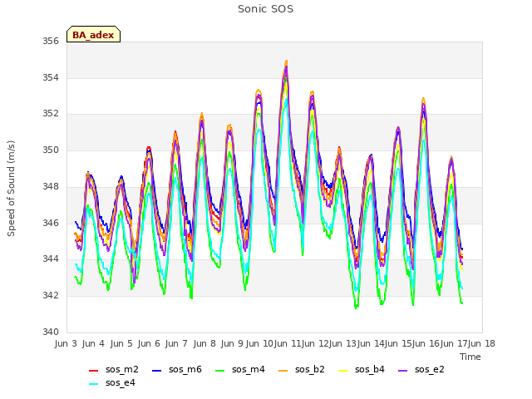
Task: Click the 340 y-axis tick label
Action: coord(51,332)
